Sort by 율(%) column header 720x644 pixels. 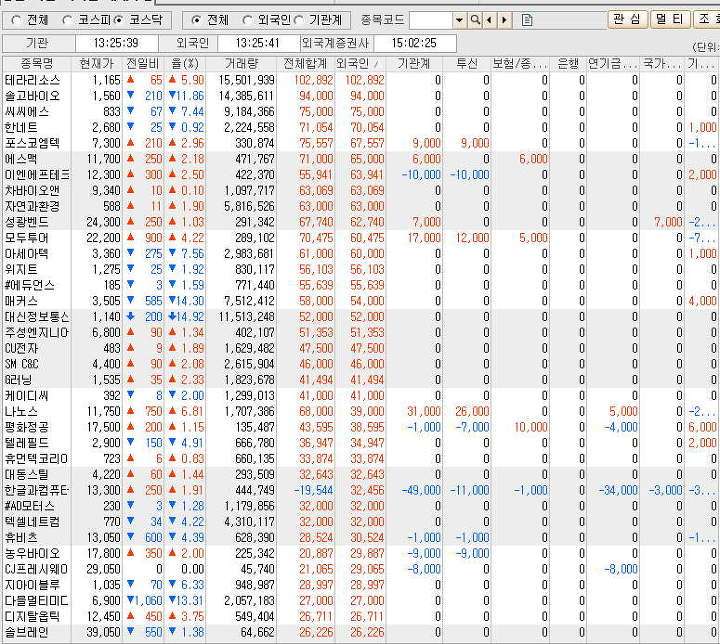pyautogui.click(x=185, y=63)
